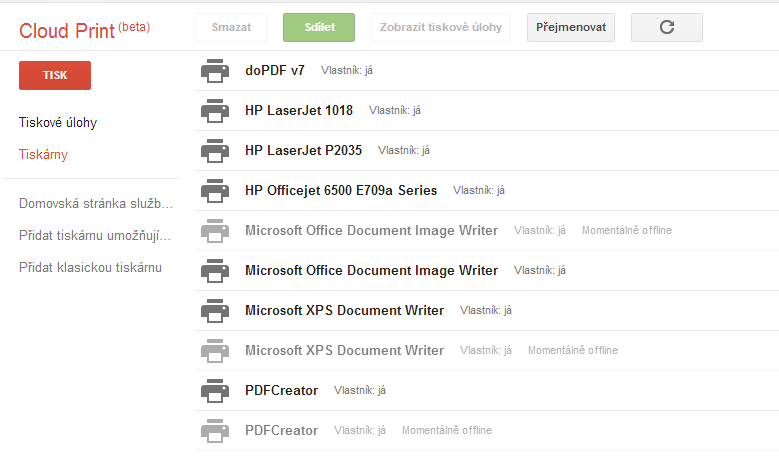Click the HP LaserJet 1018 printer icon
Image resolution: width=779 pixels, height=459 pixels.
pos(215,111)
